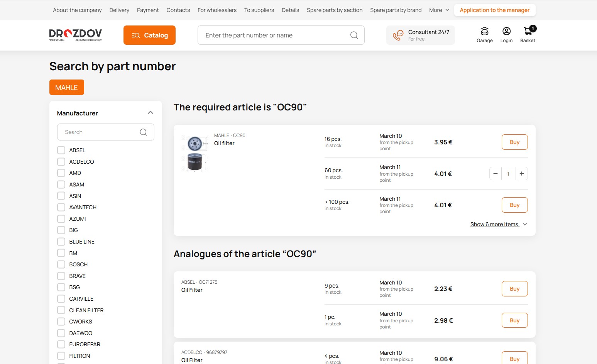Image resolution: width=597 pixels, height=364 pixels.
Task: Collapse the Manufacturer filter panel
Action: click(151, 113)
